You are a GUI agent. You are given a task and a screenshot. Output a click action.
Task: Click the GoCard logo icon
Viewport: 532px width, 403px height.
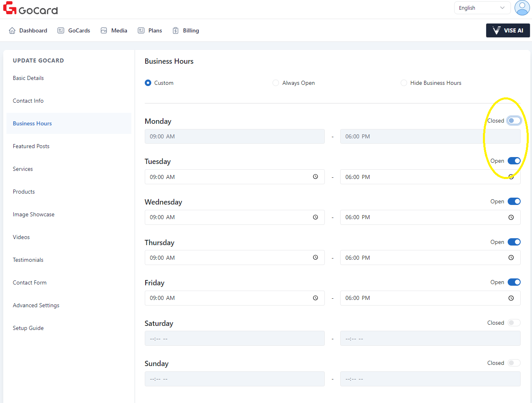[x=10, y=8]
